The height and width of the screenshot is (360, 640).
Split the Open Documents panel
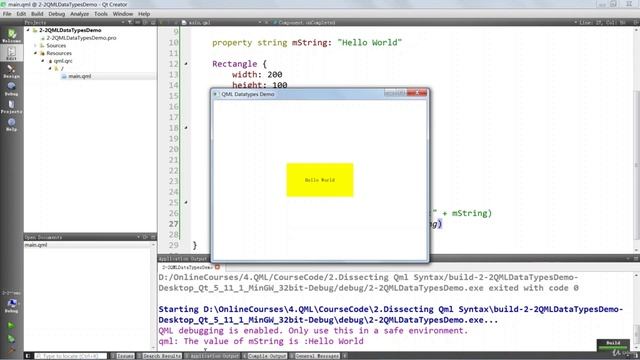tap(145, 237)
